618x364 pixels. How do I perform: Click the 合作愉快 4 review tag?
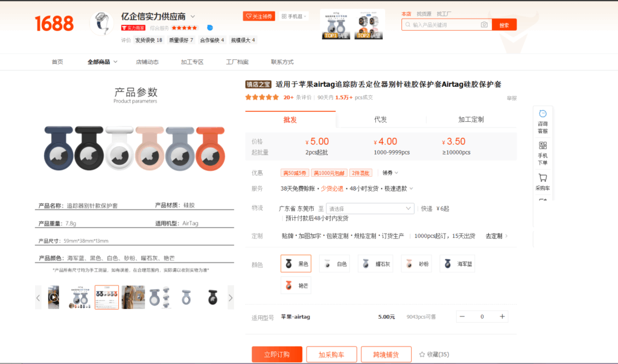tap(212, 40)
